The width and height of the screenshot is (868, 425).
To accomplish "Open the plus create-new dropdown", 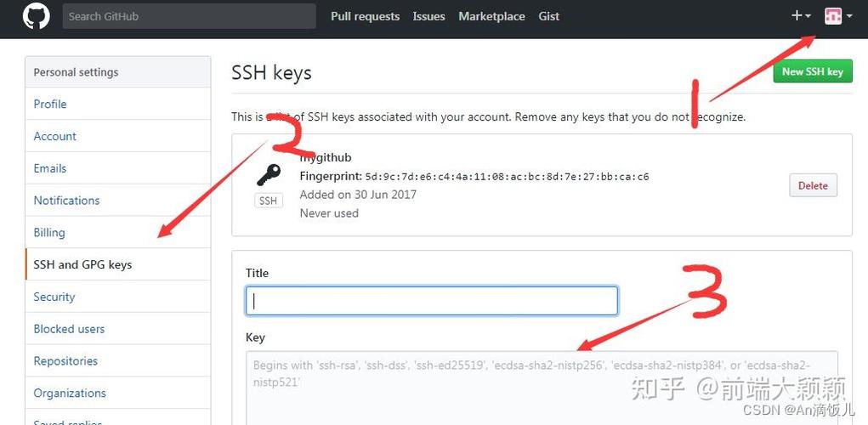I will pyautogui.click(x=801, y=16).
